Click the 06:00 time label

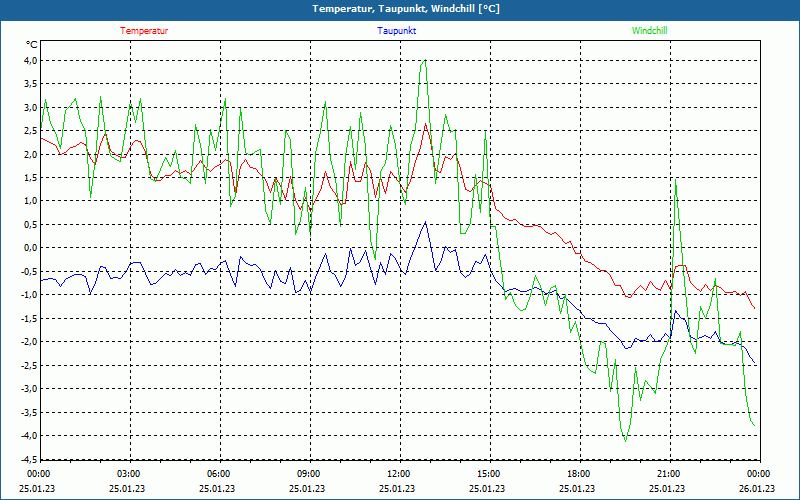[219, 474]
